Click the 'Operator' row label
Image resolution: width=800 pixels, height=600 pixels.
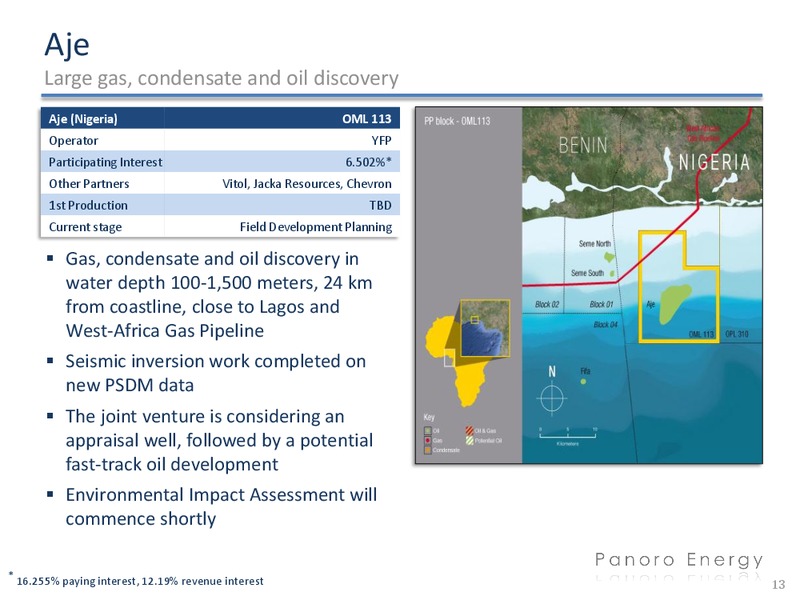click(x=73, y=141)
